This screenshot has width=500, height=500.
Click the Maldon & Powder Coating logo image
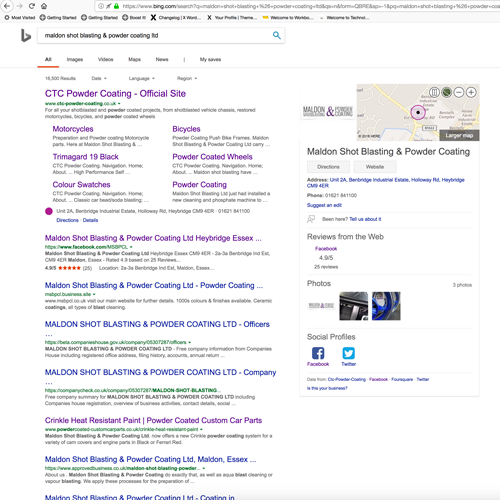point(328,111)
